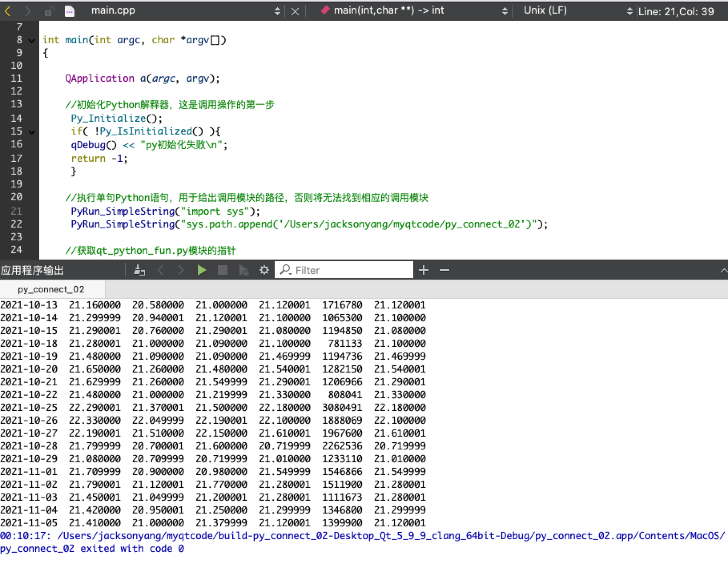
Task: Click volume 2262536 in the 2021-10-28 row
Action: pos(342,446)
